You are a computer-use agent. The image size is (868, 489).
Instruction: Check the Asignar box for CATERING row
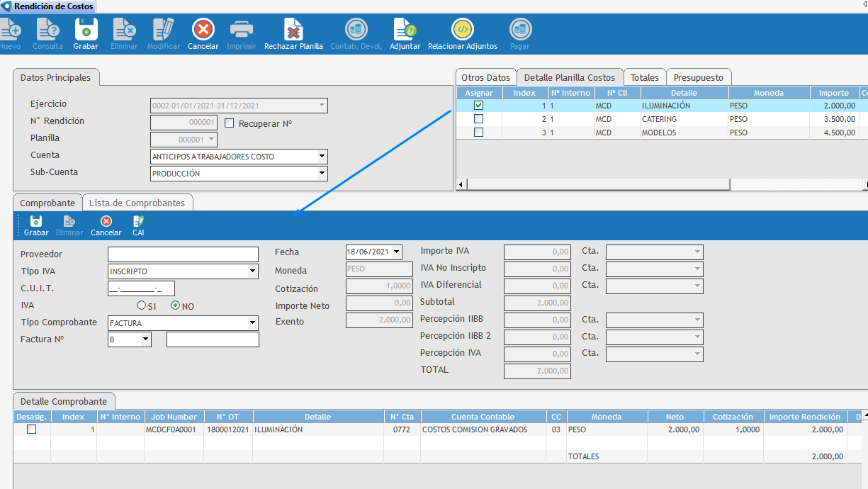tap(478, 119)
